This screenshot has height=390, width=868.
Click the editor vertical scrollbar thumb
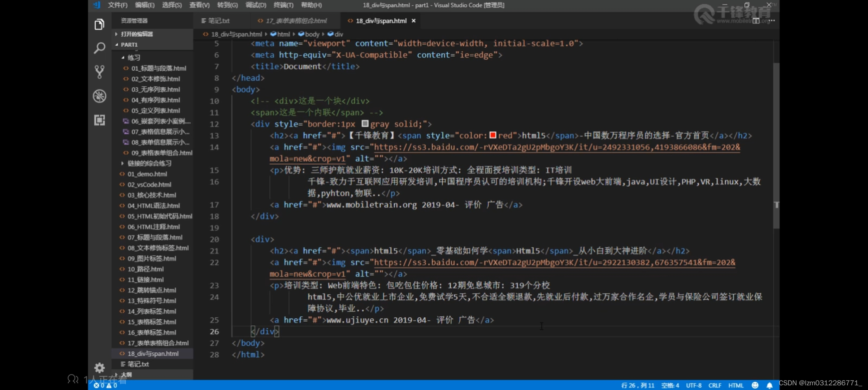(x=776, y=146)
